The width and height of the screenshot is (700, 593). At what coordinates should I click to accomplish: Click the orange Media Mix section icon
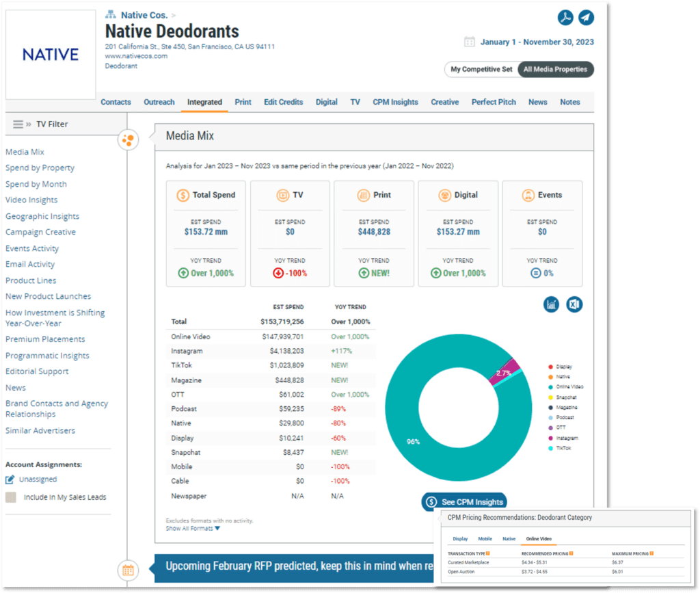click(128, 140)
